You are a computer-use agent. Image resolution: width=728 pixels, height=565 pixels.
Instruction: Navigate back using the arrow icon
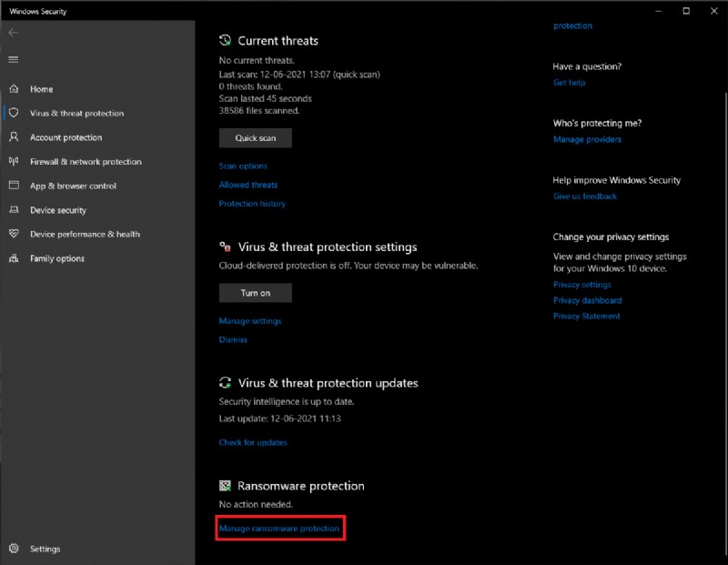13,32
